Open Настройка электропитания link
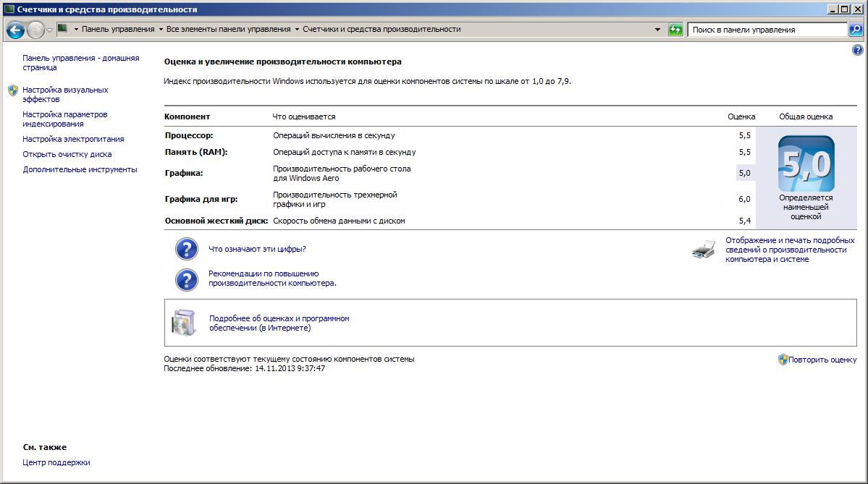This screenshot has height=484, width=868. (73, 139)
